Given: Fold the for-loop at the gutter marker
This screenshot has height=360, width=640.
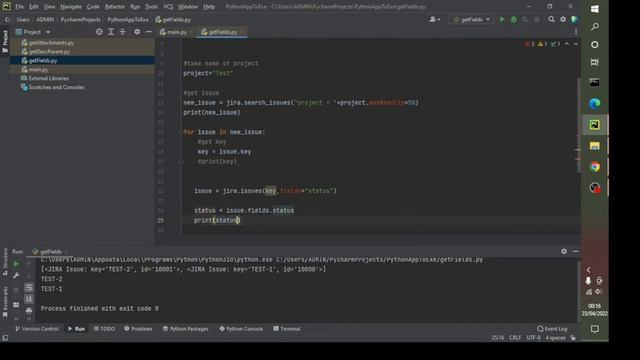Looking at the screenshot, I should [180, 132].
